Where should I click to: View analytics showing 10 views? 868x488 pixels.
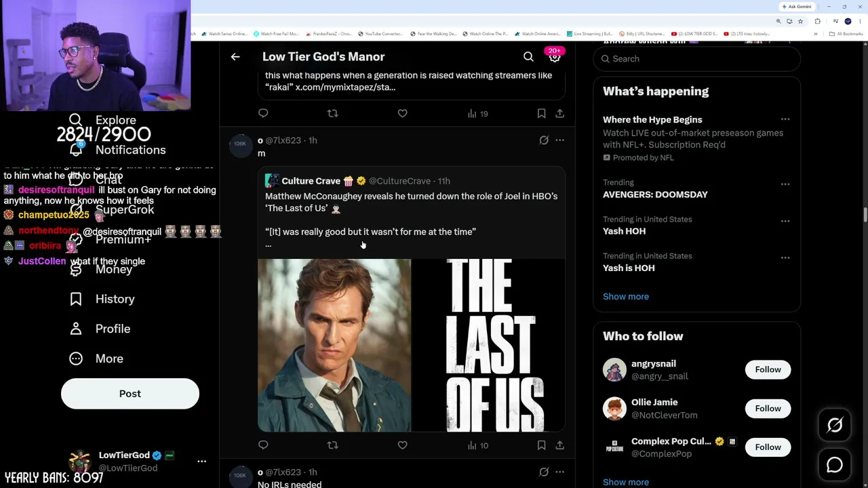477,445
